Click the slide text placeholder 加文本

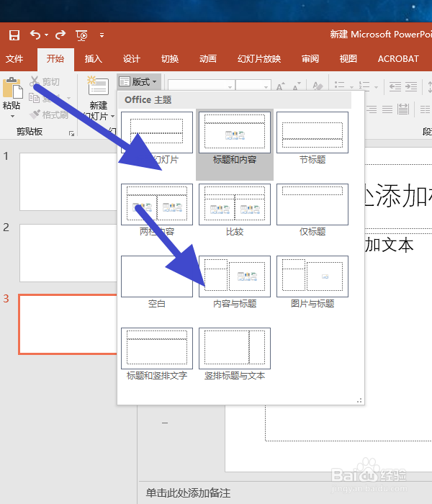(390, 245)
